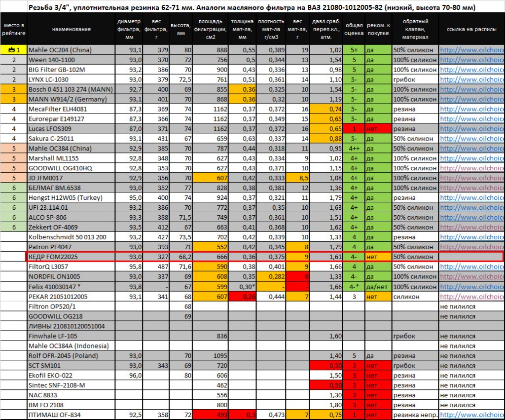This screenshot has height=420, width=505.
Task: Select the "ссылка на распилы" header cell
Action: (x=471, y=30)
